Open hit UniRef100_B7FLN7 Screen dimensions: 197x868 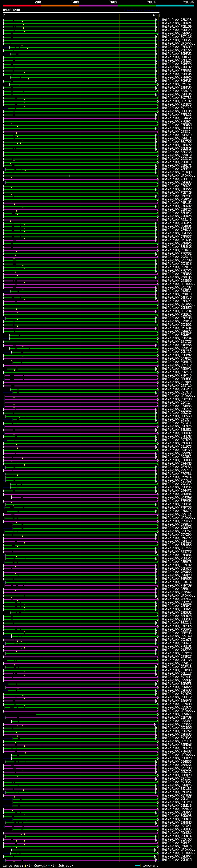click(x=177, y=436)
